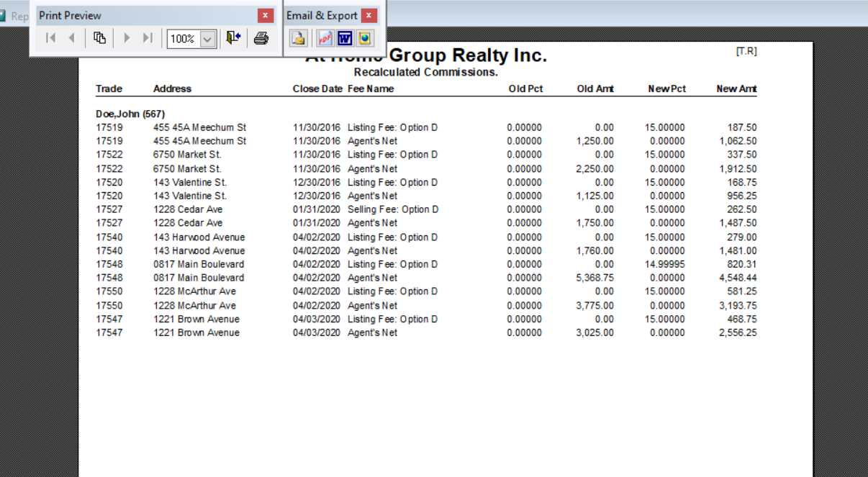Switch to multi-page view icon

pos(99,38)
